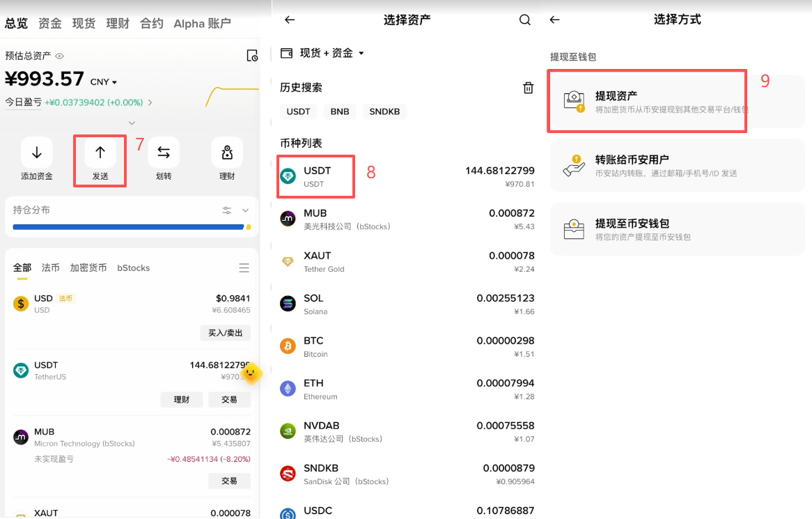Tap the ¥993.57 total asset value
This screenshot has width=812, height=519.
click(x=45, y=79)
